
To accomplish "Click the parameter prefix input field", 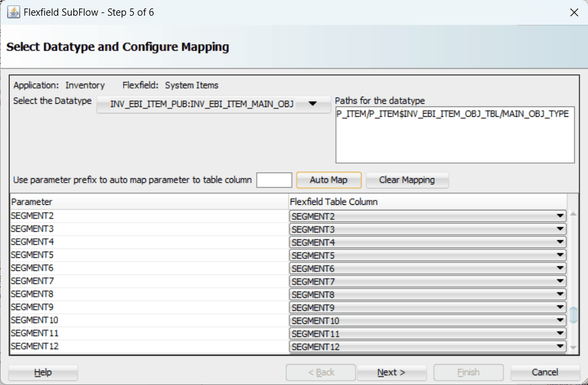I will click(x=274, y=180).
